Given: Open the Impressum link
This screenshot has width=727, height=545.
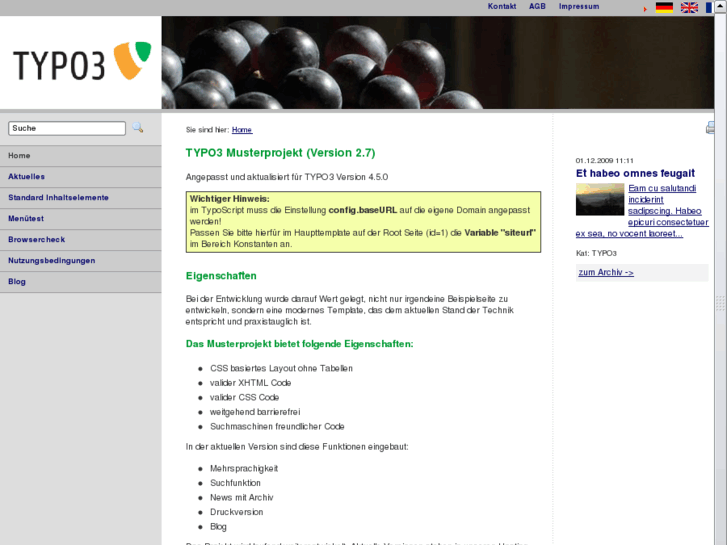Looking at the screenshot, I should (579, 6).
